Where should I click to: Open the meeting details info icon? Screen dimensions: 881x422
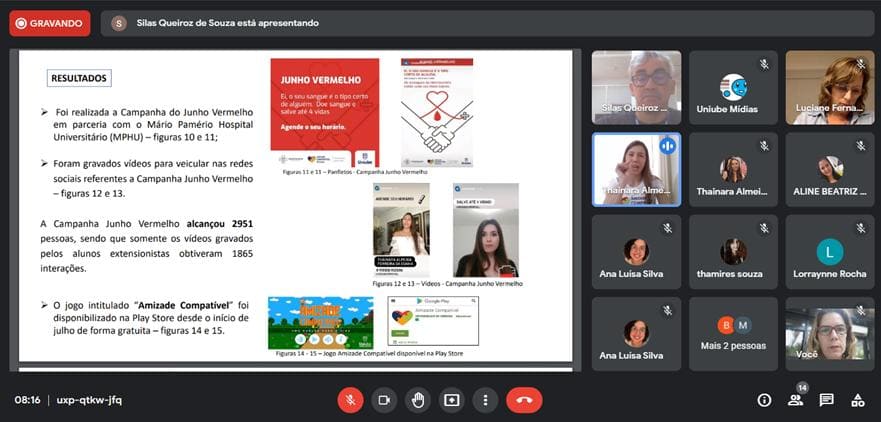(x=764, y=400)
